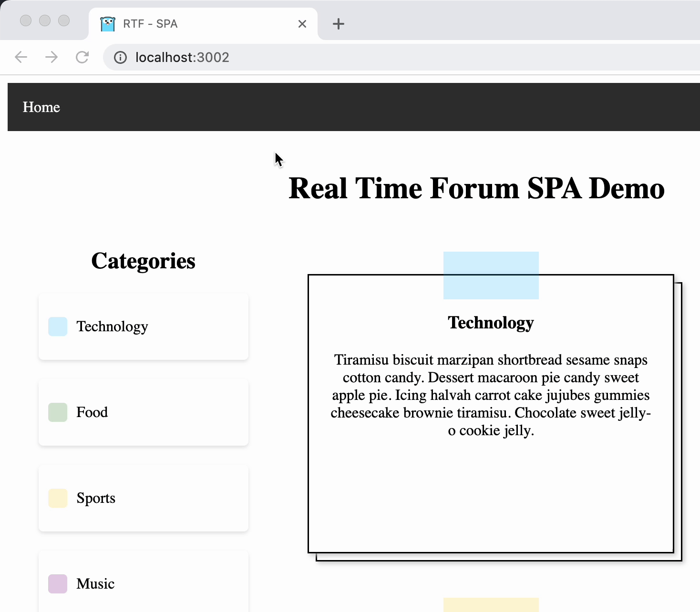Screen dimensions: 700x612
Task: Click the yellow minimize window button
Action: (45, 20)
